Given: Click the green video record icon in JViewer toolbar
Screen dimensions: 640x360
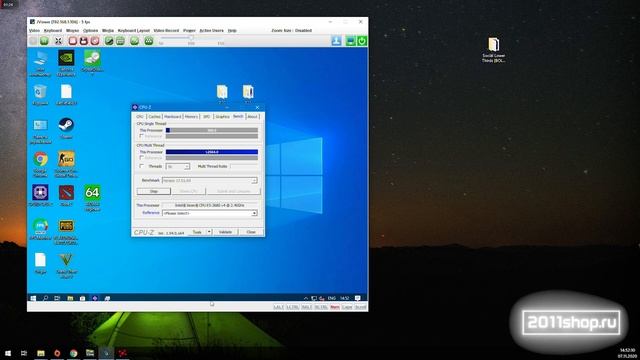Looking at the screenshot, I should tap(134, 41).
